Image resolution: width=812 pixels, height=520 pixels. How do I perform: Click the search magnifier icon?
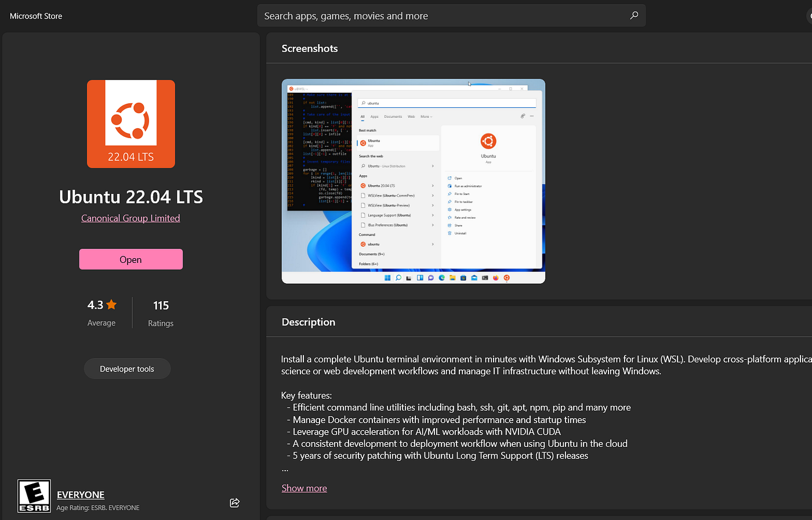[x=634, y=16]
